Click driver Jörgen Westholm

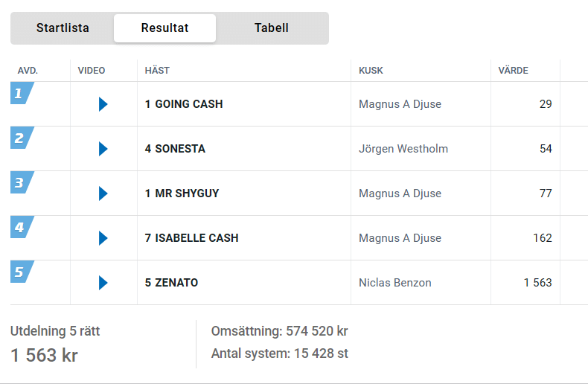click(x=403, y=149)
